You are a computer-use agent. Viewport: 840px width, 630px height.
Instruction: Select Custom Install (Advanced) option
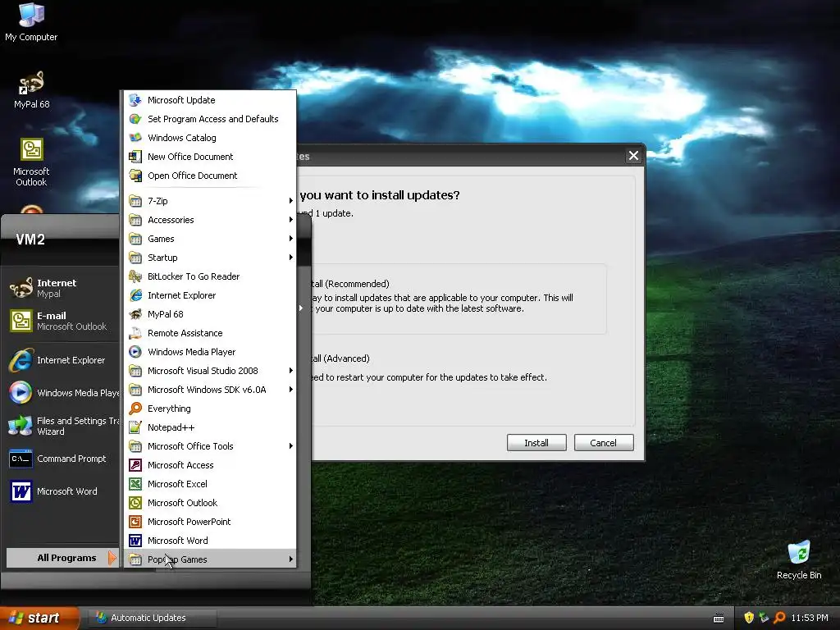341,358
